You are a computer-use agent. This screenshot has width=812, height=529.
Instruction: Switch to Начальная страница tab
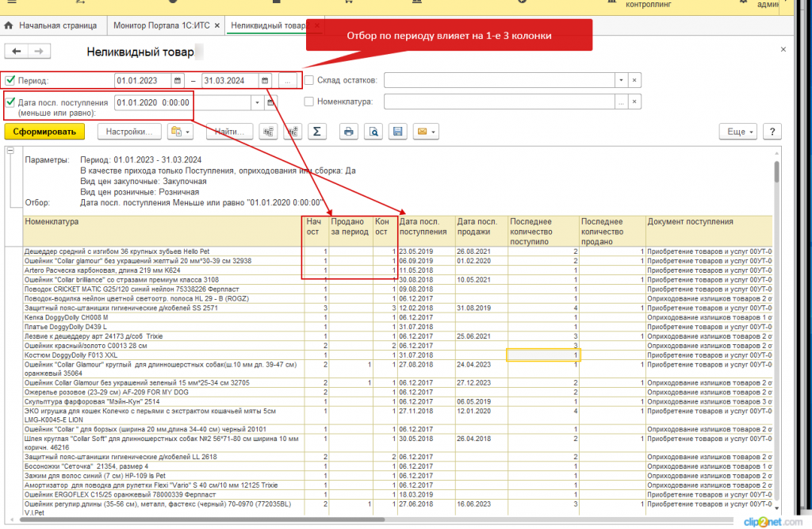[x=51, y=25]
